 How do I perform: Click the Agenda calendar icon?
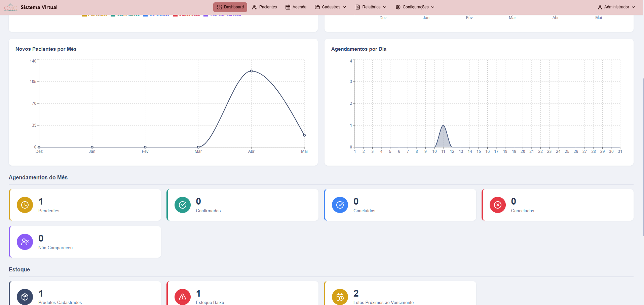coord(288,7)
